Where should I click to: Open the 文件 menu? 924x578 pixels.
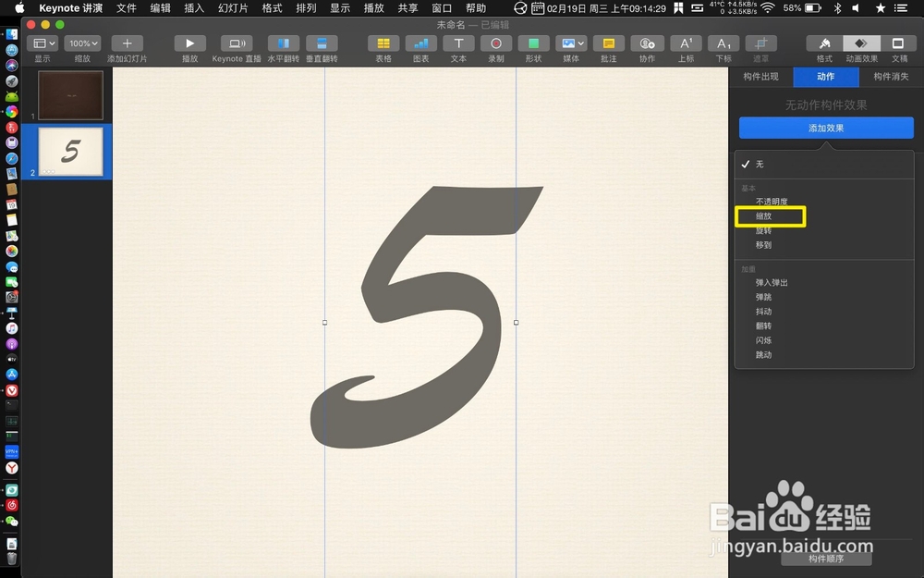point(126,8)
